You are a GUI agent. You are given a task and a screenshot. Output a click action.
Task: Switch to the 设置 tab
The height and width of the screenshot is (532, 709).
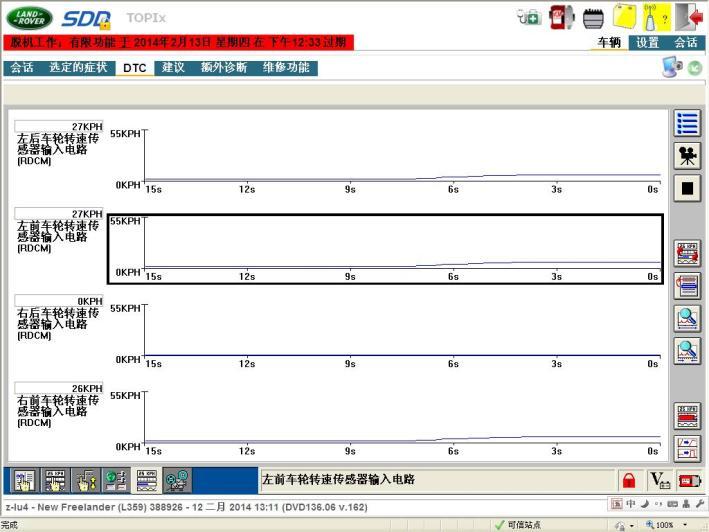pyautogui.click(x=648, y=42)
